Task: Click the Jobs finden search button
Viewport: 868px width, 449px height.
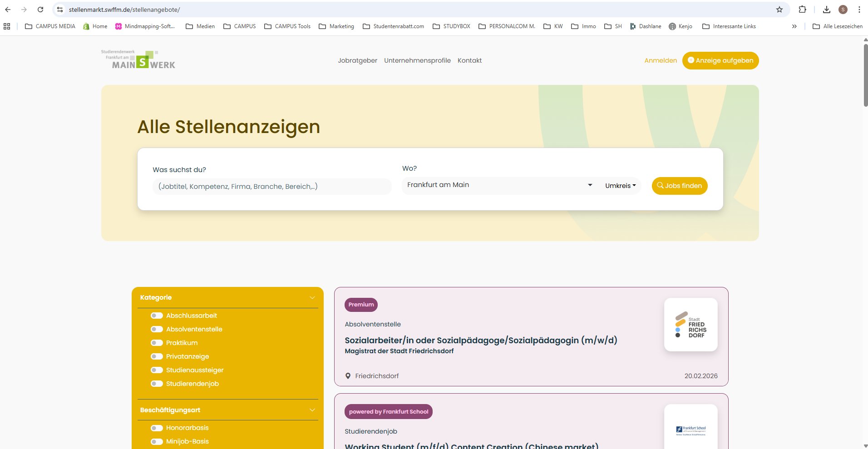Action: [680, 186]
